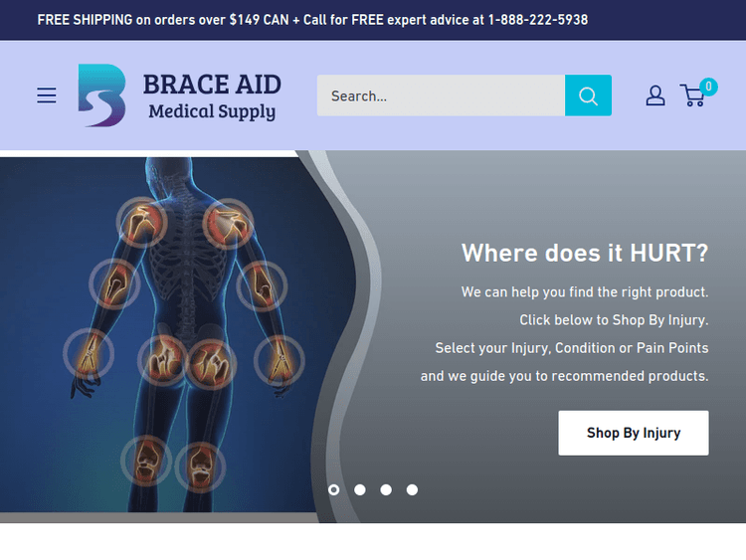Click 'and we guide you to recommended products.'
The width and height of the screenshot is (746, 560).
(564, 376)
